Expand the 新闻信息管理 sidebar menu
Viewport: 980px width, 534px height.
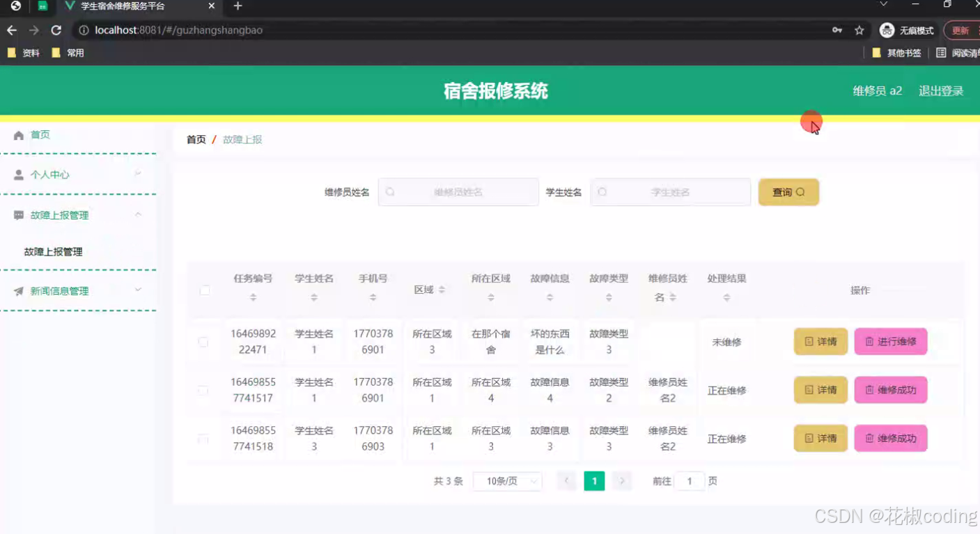point(138,290)
